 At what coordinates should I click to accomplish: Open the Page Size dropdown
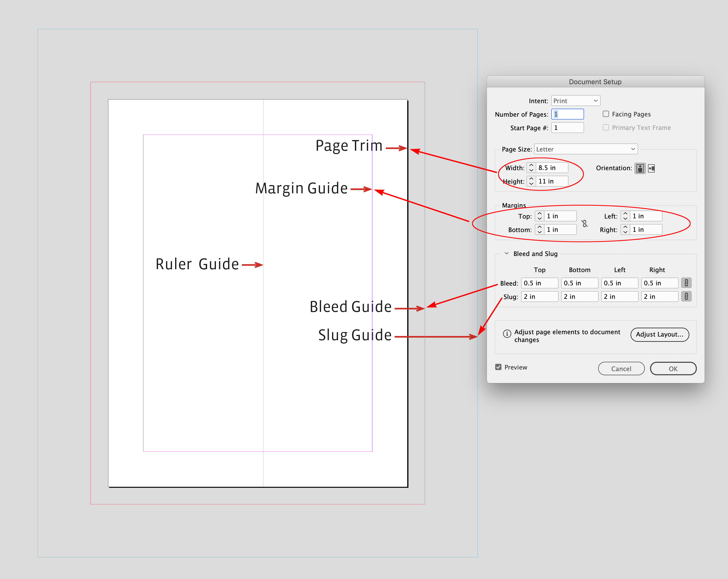pos(586,149)
